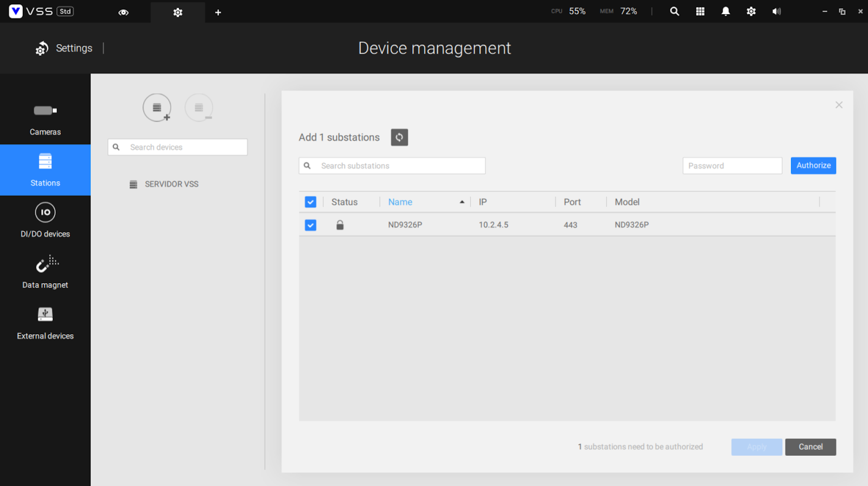This screenshot has width=868, height=486.
Task: Sort by Status column header
Action: pyautogui.click(x=344, y=202)
